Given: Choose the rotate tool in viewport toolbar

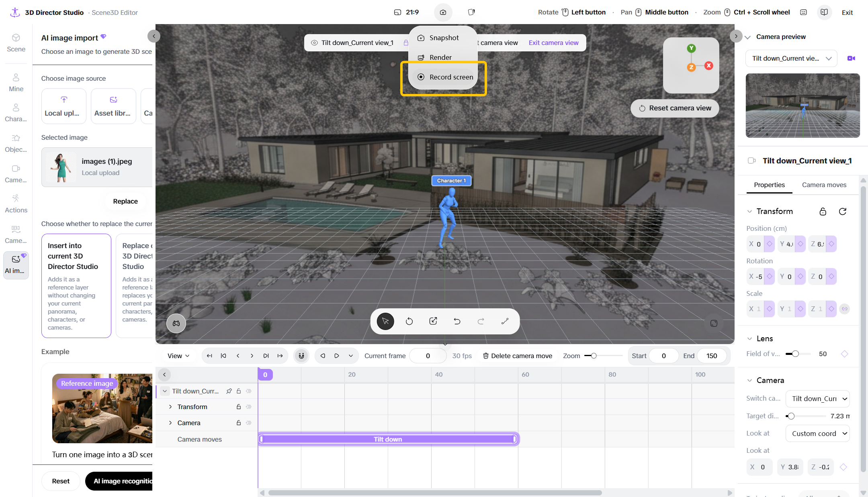Looking at the screenshot, I should click(409, 321).
